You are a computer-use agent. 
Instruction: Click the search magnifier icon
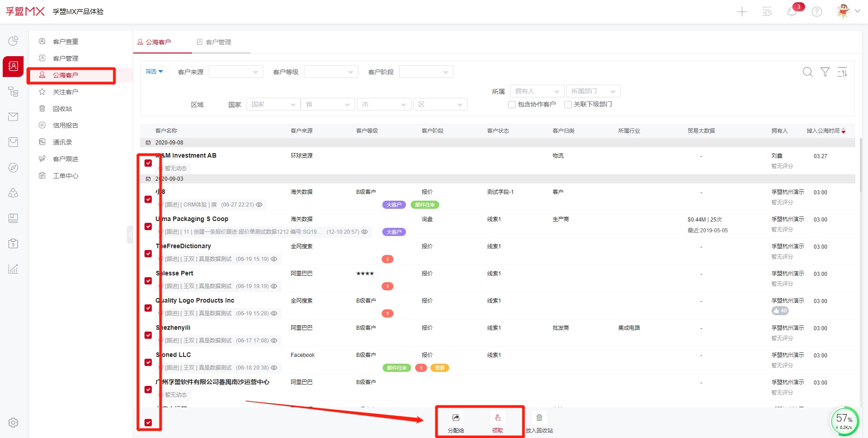pos(807,72)
